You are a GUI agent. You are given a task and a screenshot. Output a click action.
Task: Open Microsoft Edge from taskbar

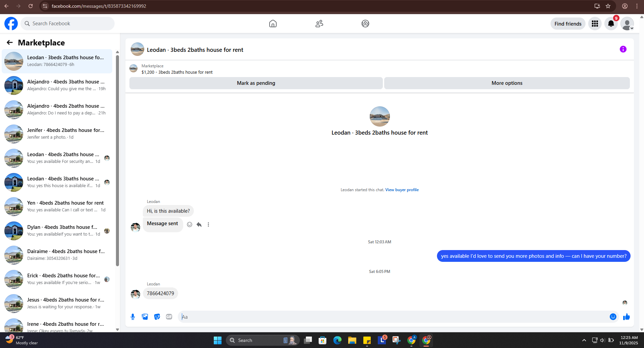(x=337, y=340)
